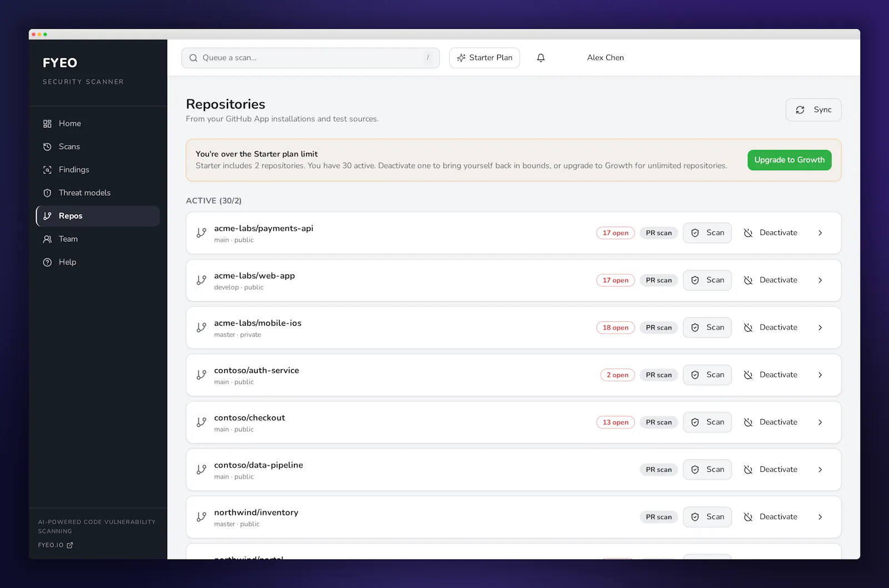Expand contoso/checkout details chevron
This screenshot has width=889, height=588.
point(820,422)
